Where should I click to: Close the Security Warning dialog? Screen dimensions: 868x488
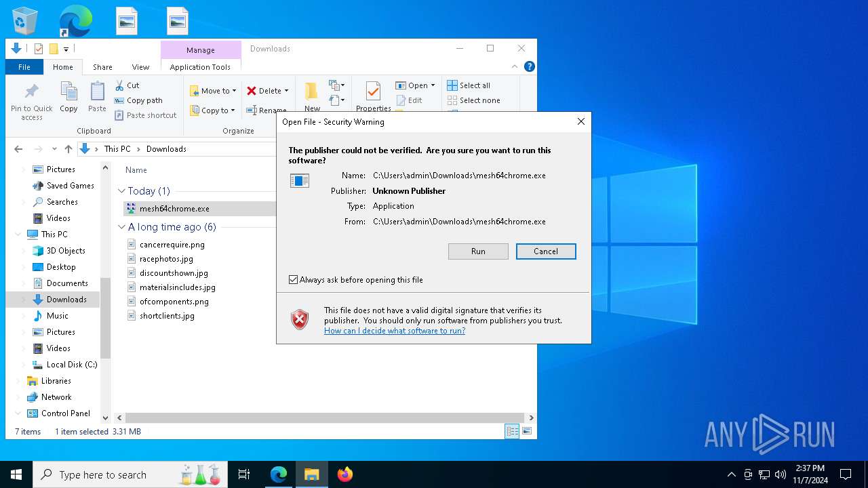[580, 122]
